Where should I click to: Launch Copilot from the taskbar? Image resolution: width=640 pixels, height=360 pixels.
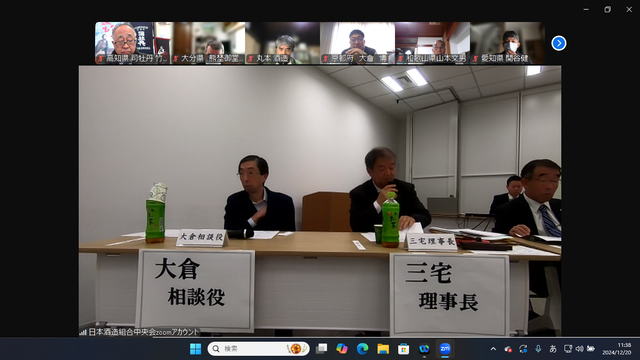tap(342, 349)
